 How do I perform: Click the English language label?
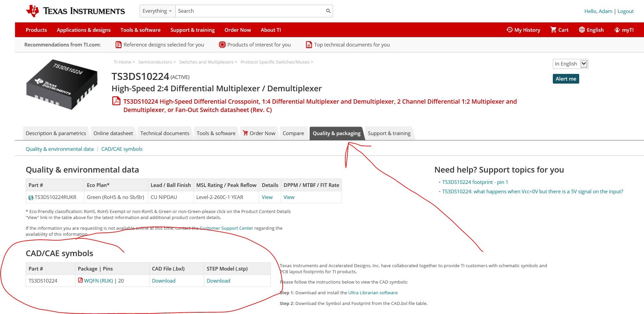coord(595,30)
